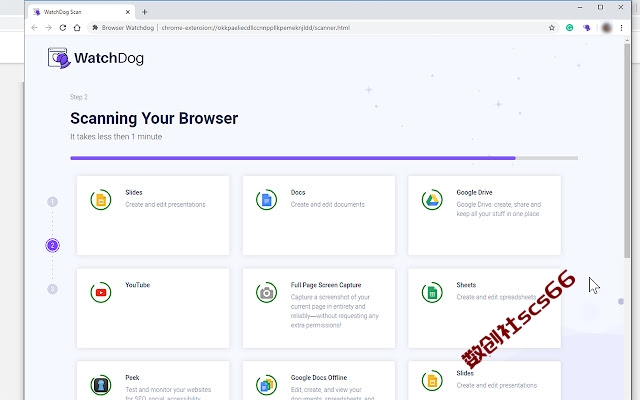The width and height of the screenshot is (640, 400).
Task: Open the Chrome profile avatar
Action: click(607, 28)
